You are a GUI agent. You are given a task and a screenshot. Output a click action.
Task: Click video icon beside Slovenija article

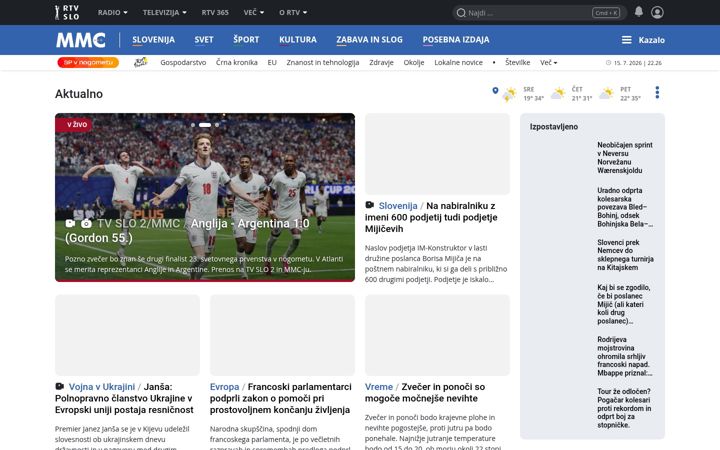tap(370, 205)
